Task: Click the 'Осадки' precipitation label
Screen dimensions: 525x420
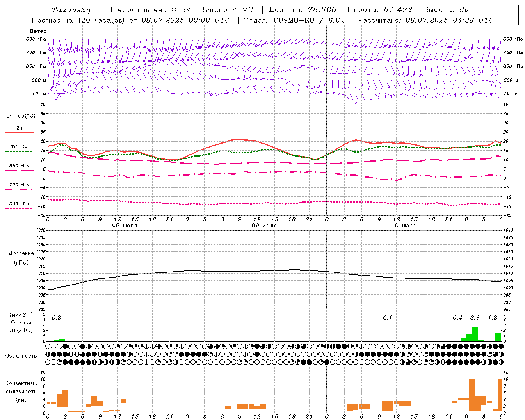Action: click(x=21, y=322)
